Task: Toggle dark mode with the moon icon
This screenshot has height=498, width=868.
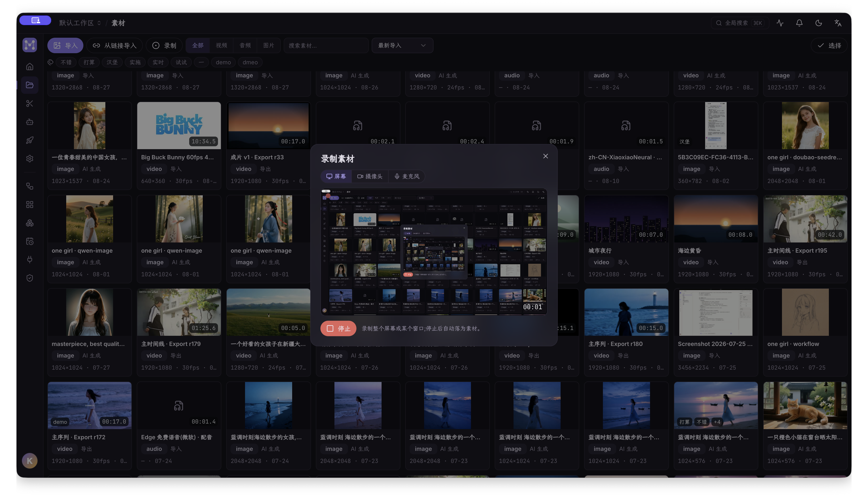Action: click(818, 23)
